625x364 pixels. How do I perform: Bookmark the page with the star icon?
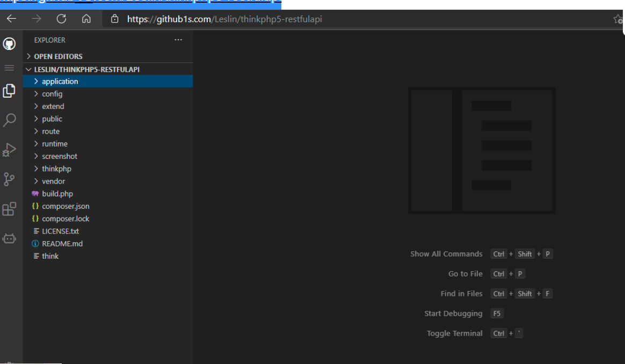[618, 19]
